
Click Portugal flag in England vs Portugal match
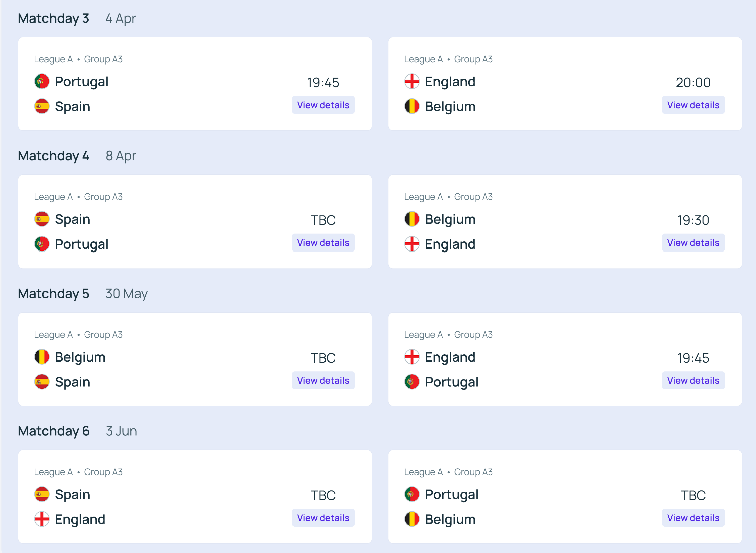point(412,382)
